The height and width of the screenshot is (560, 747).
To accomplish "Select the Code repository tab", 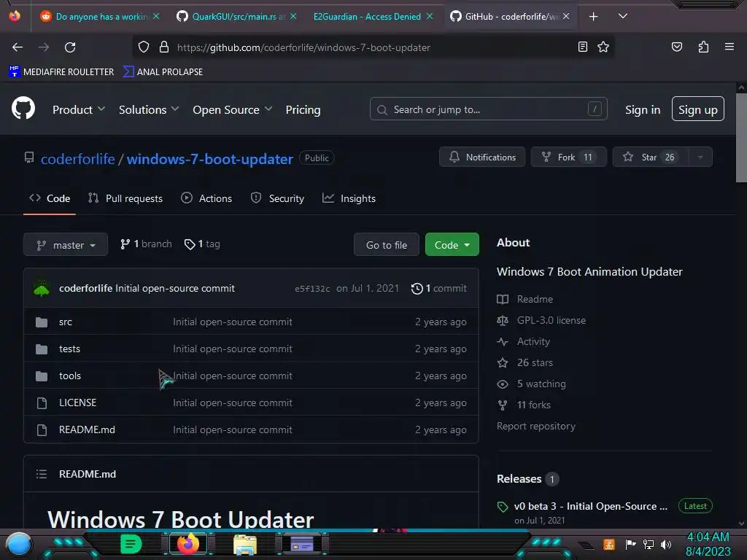I will pos(50,198).
